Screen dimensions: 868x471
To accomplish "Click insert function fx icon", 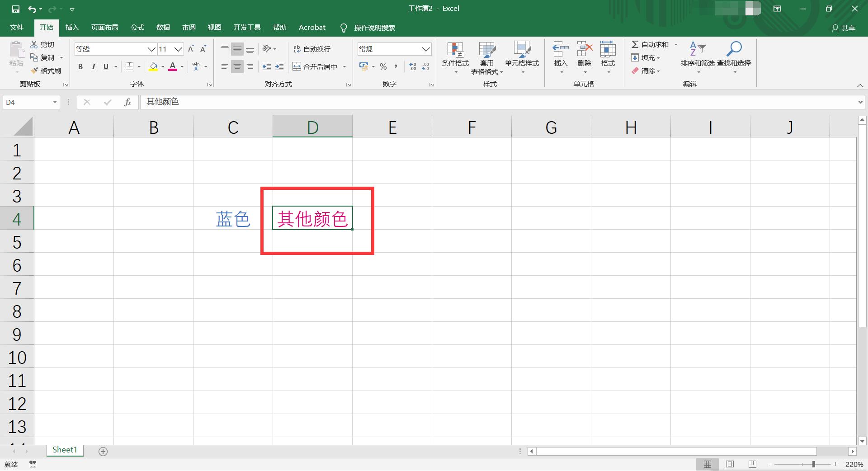I will tap(127, 102).
